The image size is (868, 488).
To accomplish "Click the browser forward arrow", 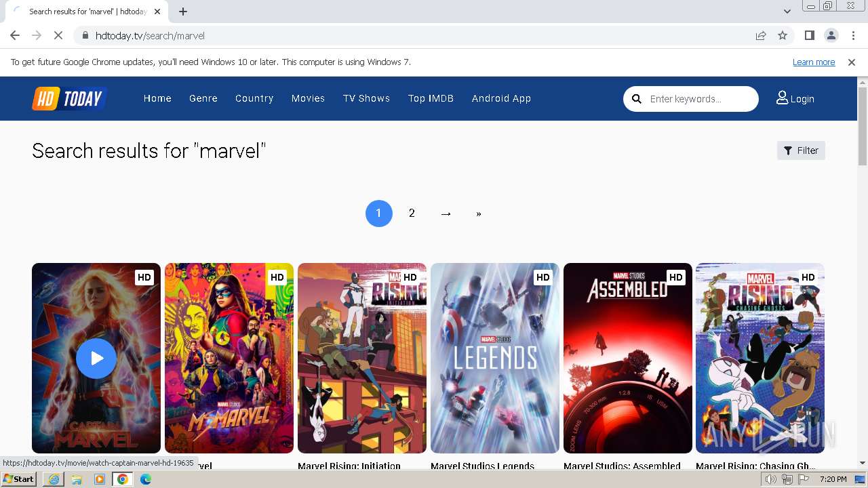I will (37, 35).
